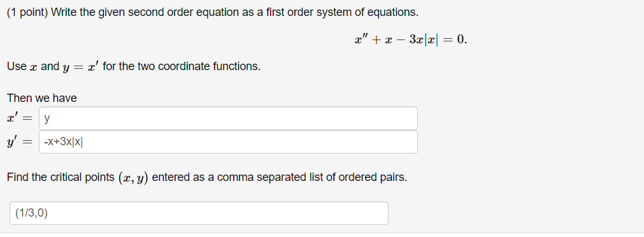Click the y = x' math expression
The height and width of the screenshot is (237, 644).
tap(80, 66)
